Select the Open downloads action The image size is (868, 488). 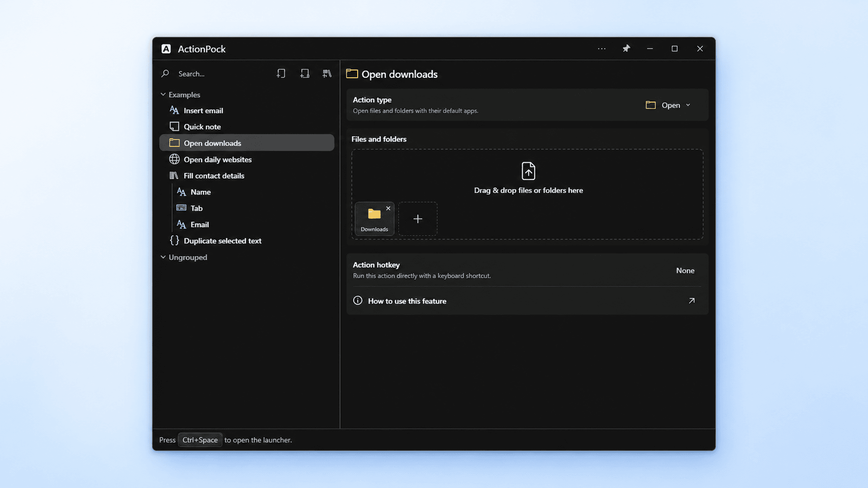(x=247, y=143)
